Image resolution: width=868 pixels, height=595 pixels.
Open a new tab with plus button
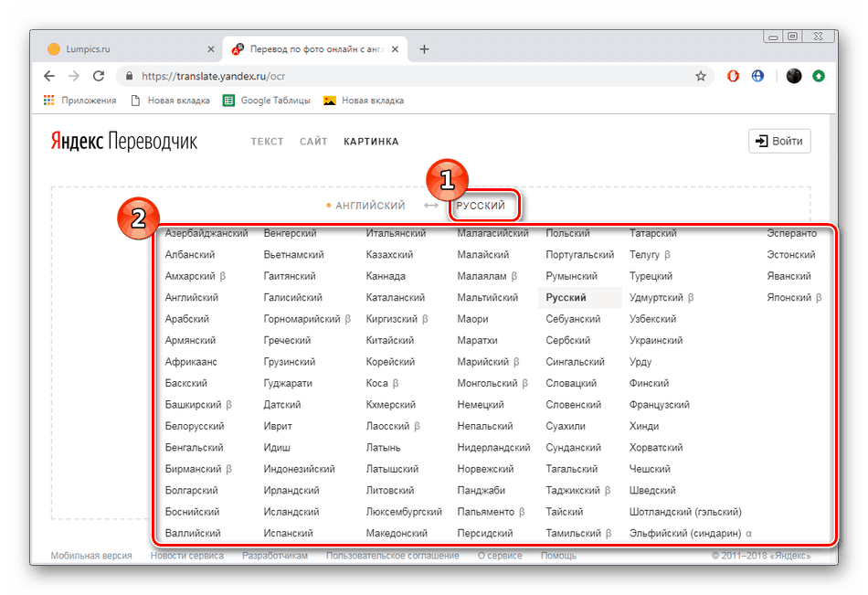tap(424, 49)
